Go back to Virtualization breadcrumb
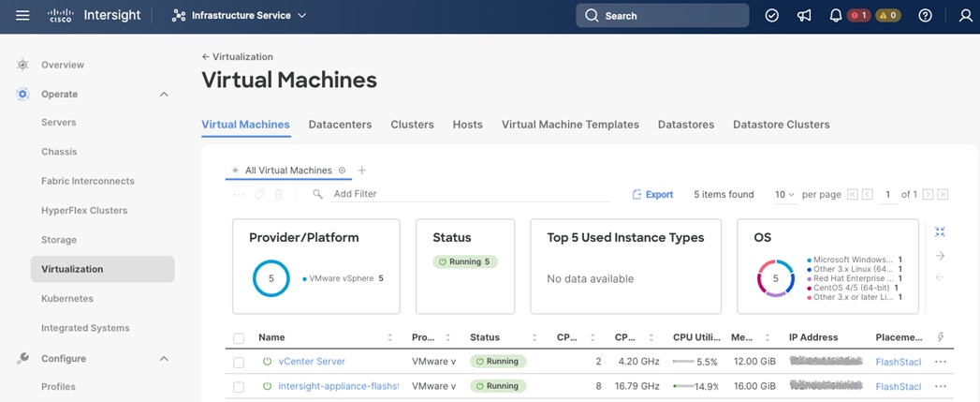The image size is (980, 402). [238, 56]
